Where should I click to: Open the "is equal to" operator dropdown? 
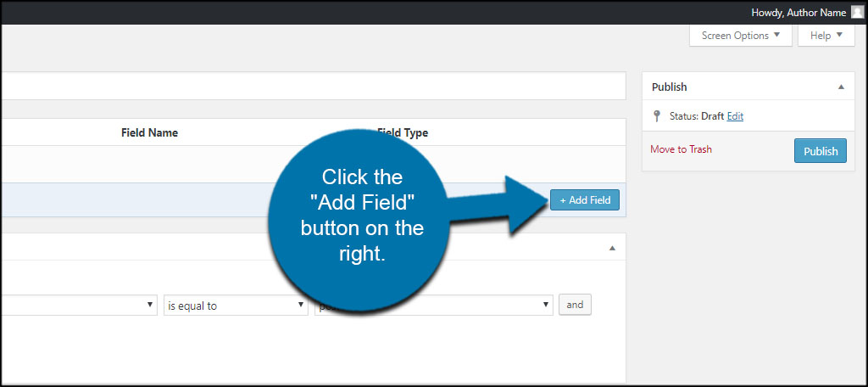pos(235,306)
